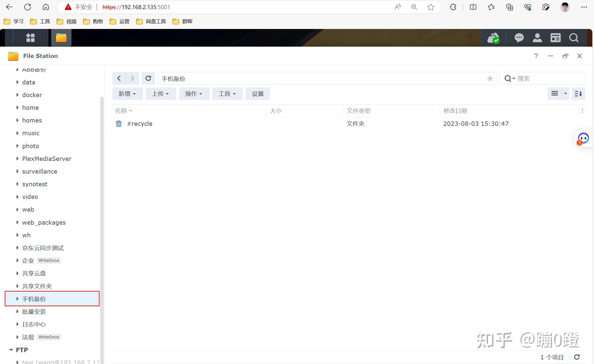Open list view mode dropdown arrow

[565, 94]
